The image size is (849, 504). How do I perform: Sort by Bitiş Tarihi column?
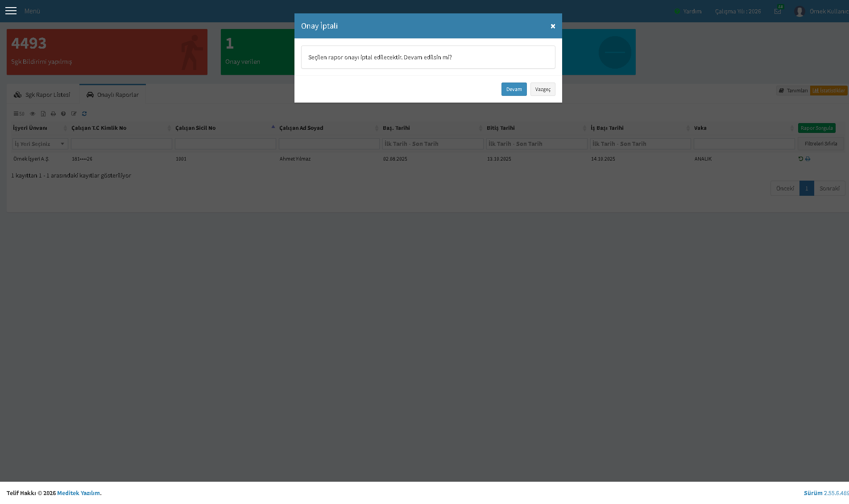coord(536,128)
